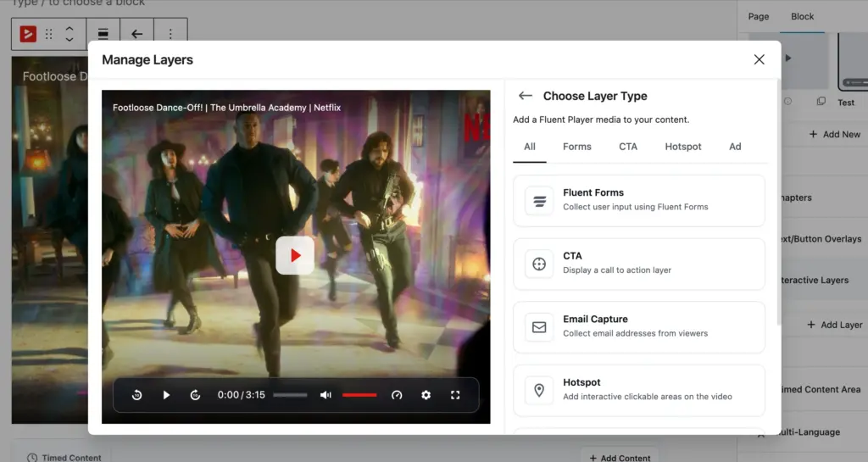
Task: Click the 0:00 / 3:15 time display
Action: pyautogui.click(x=242, y=394)
